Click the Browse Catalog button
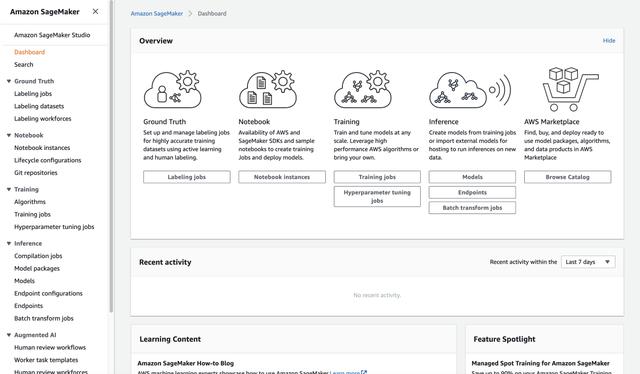 click(567, 177)
